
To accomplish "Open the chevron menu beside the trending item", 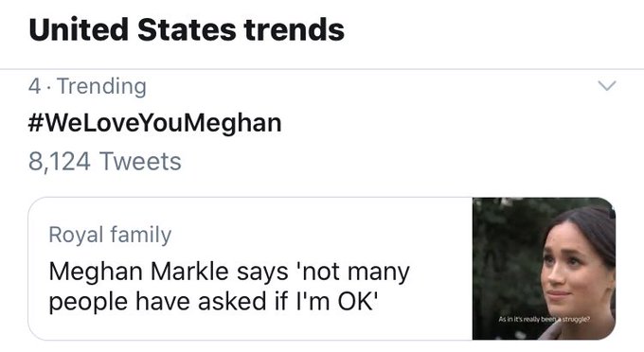I will tap(607, 86).
